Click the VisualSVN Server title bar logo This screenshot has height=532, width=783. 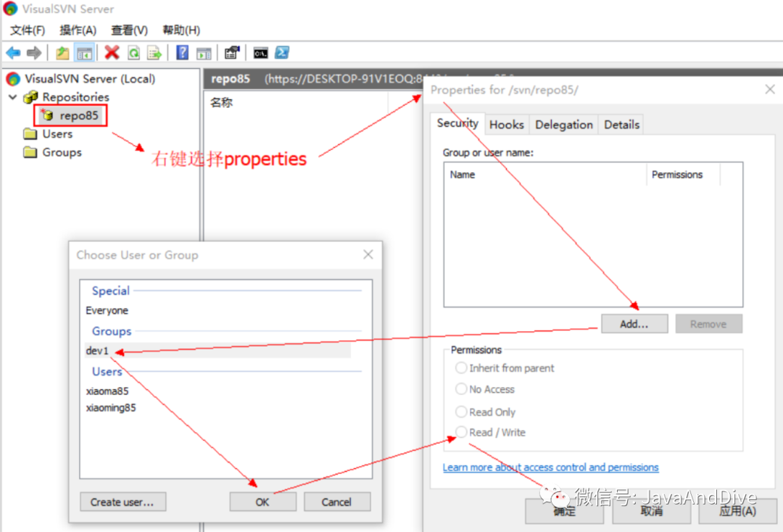point(10,9)
